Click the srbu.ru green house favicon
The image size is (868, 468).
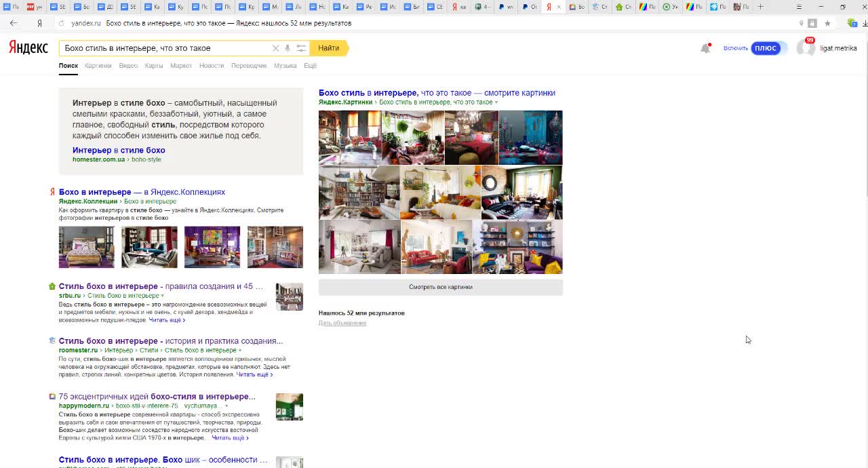[52, 286]
